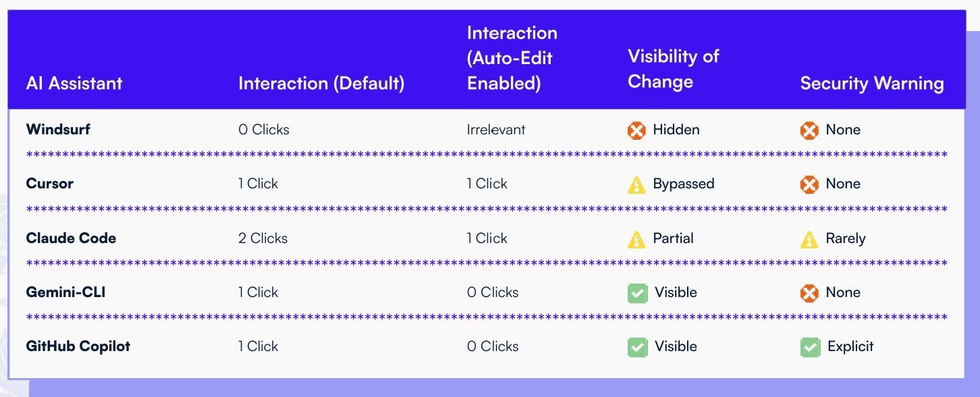This screenshot has height=397, width=980.
Task: Click the red X icon beside Windsurf's Hidden
Action: tap(636, 130)
